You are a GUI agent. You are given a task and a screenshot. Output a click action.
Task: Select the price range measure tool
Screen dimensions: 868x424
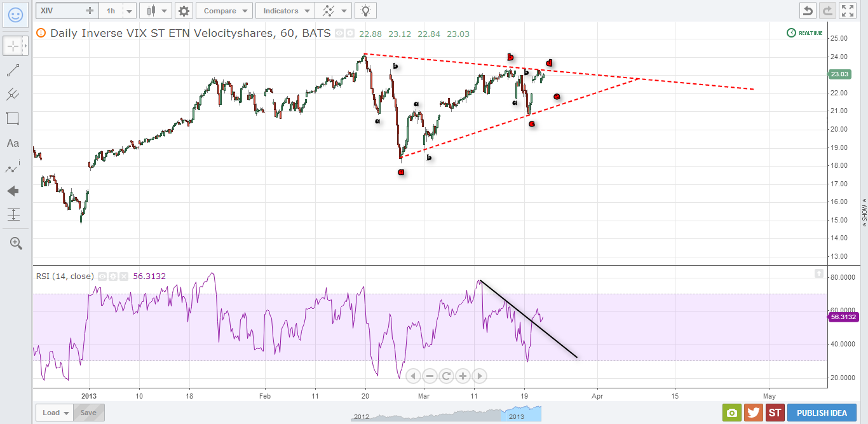pyautogui.click(x=13, y=215)
